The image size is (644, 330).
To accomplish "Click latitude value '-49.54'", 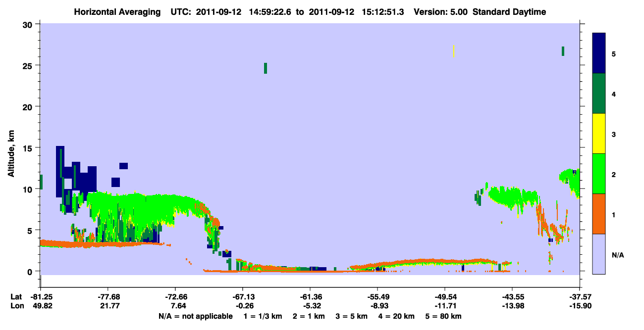I will (445, 297).
